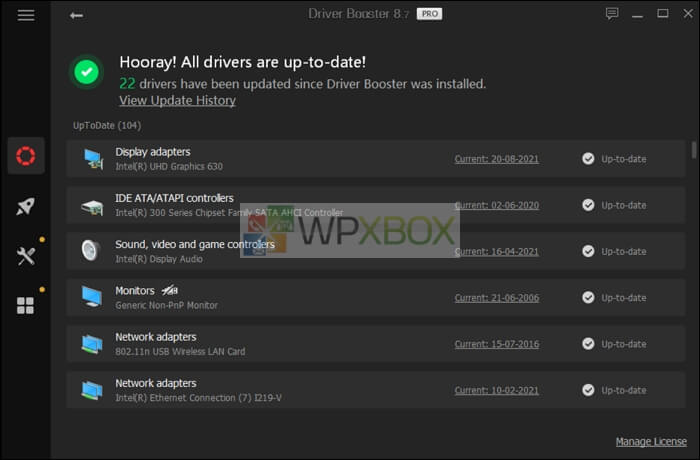Click the green checkmark status icon
The image size is (700, 460).
click(87, 71)
